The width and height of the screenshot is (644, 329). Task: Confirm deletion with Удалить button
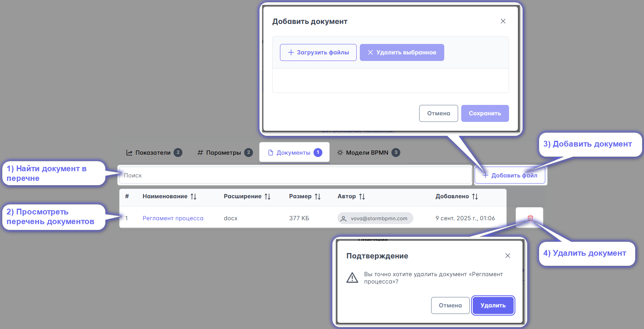point(493,305)
